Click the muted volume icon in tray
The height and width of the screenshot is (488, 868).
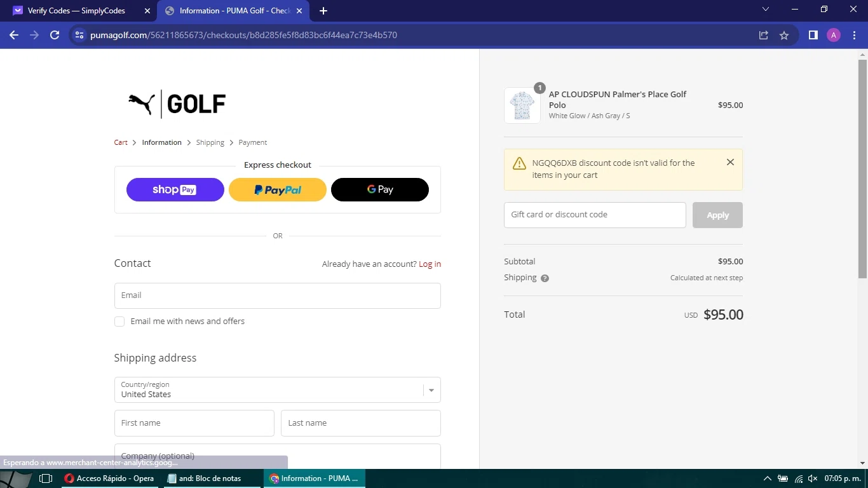[813, 478]
